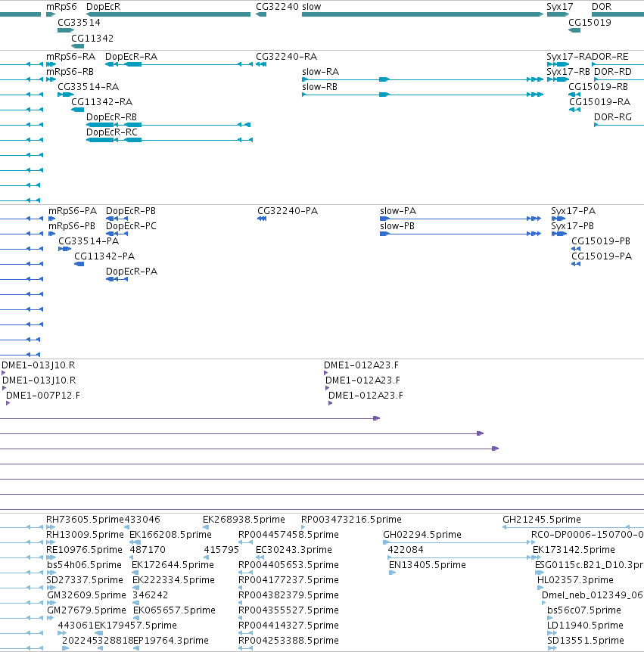The width and height of the screenshot is (644, 652).
Task: Select the Syx17-PA protein label
Action: (574, 211)
